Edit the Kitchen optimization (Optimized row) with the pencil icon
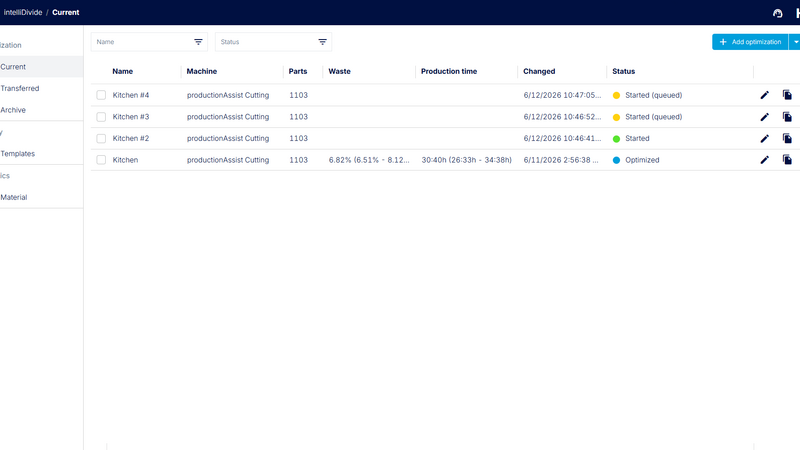800x450 pixels. (x=764, y=160)
